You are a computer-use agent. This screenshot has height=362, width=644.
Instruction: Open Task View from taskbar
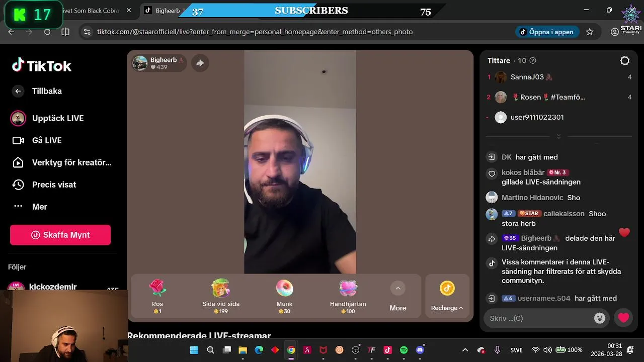coord(226,350)
